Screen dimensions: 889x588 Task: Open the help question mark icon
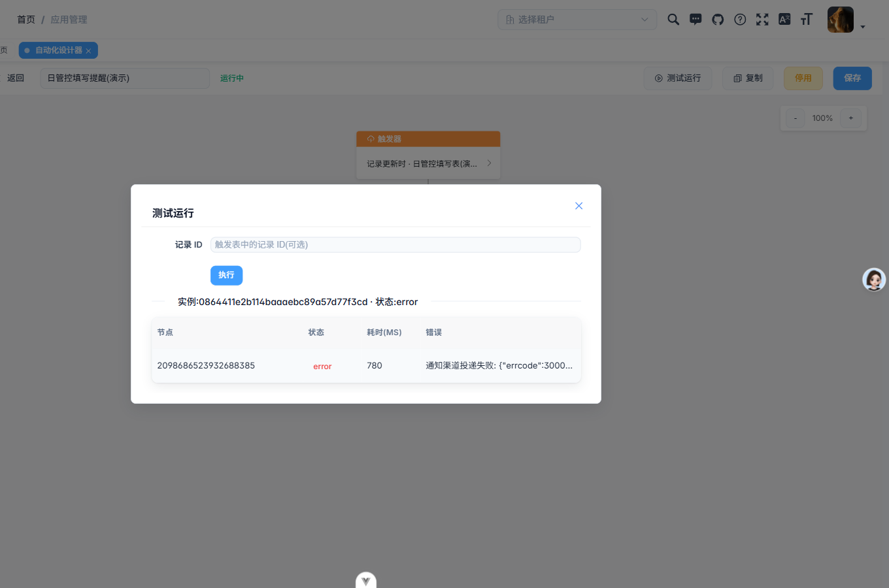coord(740,20)
